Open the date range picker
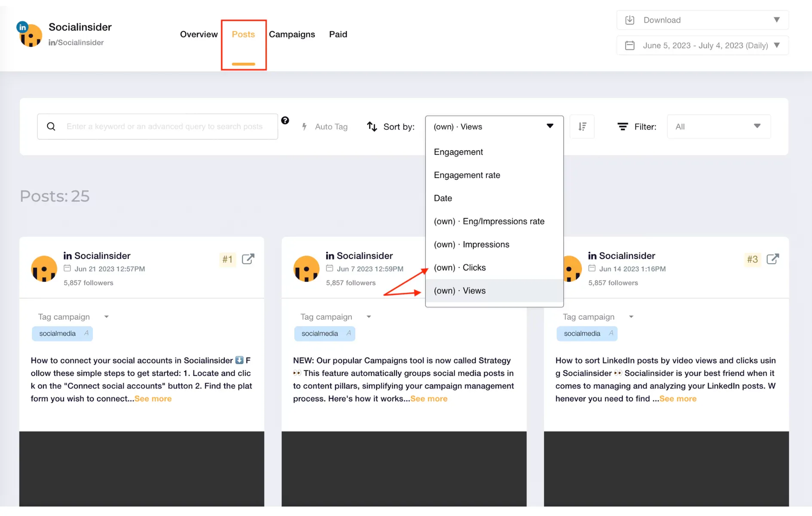Viewport: 812px width, 516px height. coord(702,46)
